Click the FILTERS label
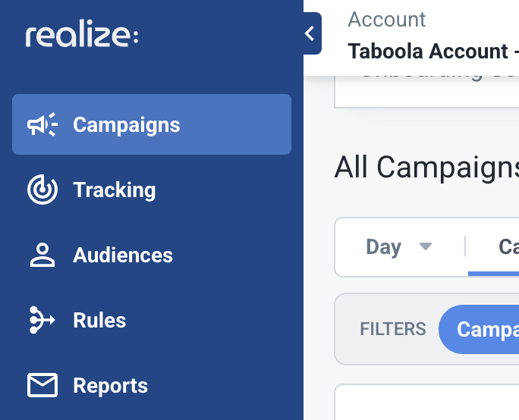This screenshot has width=519, height=420. (393, 329)
